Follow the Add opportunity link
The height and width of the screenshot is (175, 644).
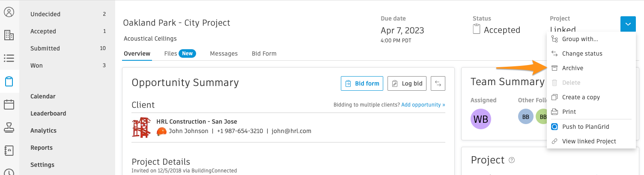pos(423,105)
